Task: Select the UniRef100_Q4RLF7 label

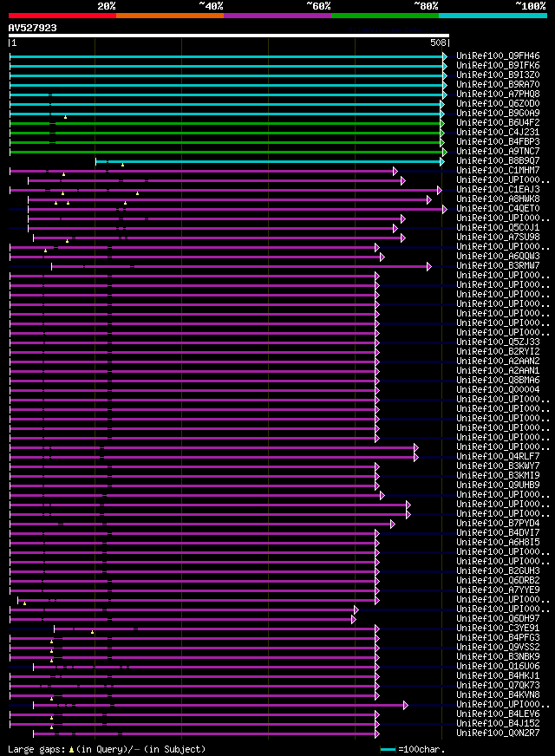Action: point(498,457)
